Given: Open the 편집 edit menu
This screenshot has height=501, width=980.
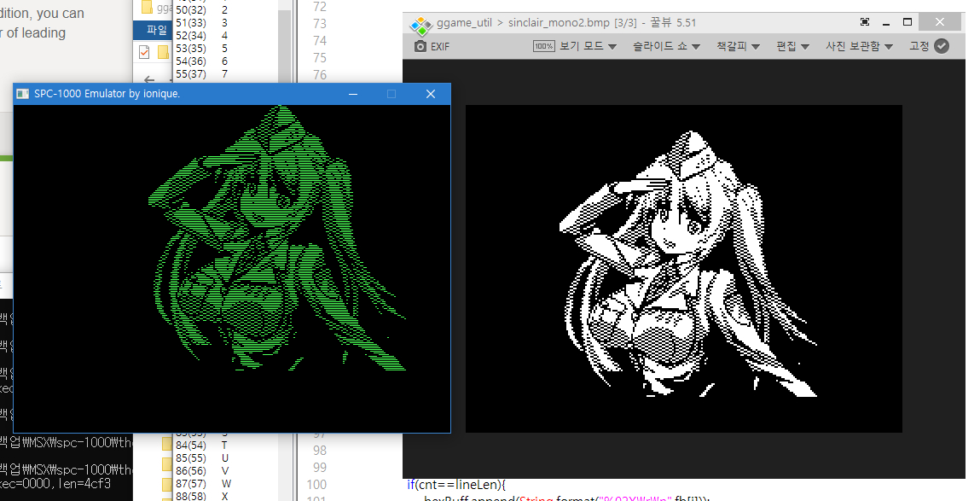Looking at the screenshot, I should pos(792,46).
